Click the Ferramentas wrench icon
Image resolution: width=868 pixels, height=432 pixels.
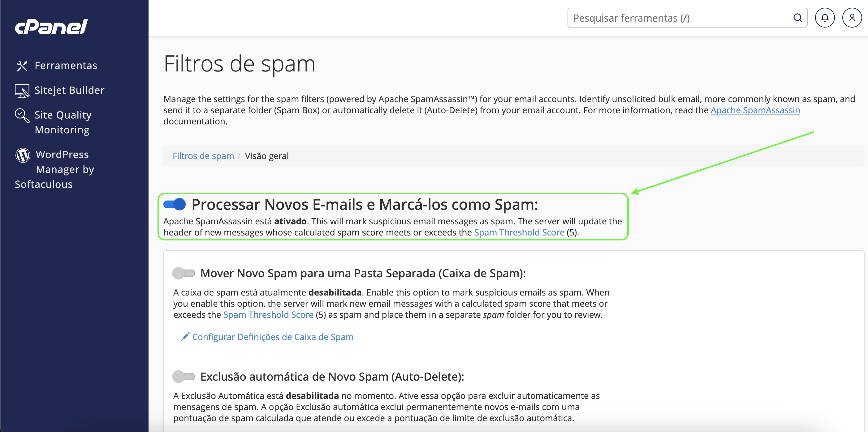click(22, 66)
